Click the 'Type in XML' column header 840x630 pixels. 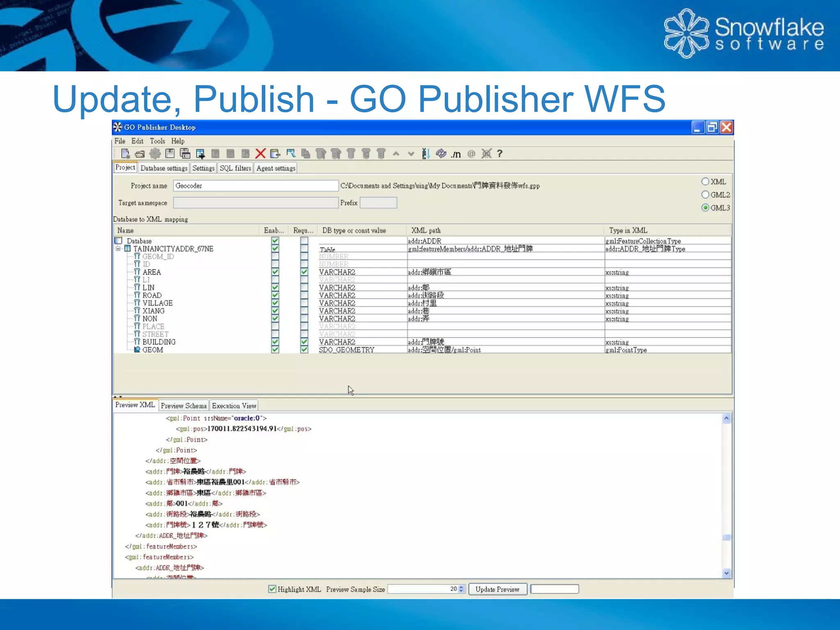[667, 231]
